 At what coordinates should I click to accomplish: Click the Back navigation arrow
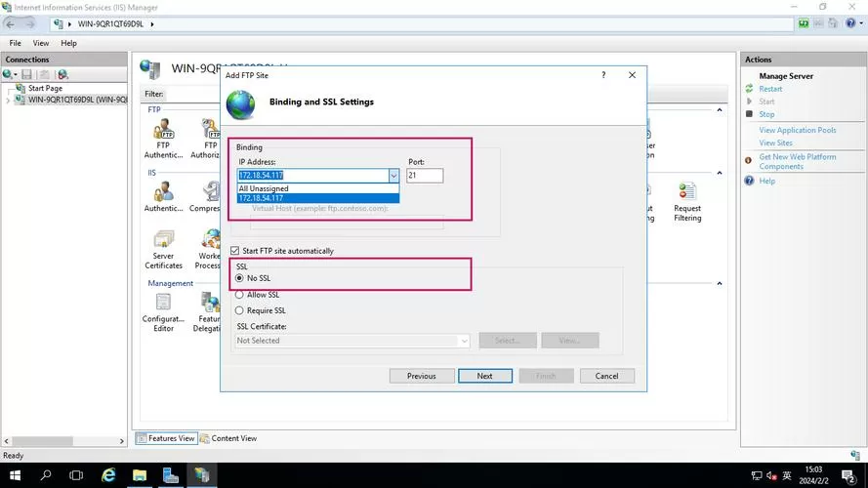[11, 23]
